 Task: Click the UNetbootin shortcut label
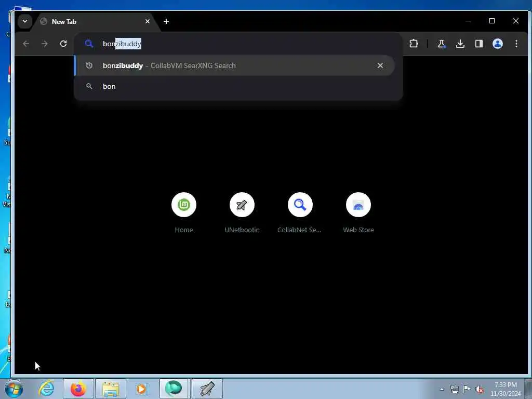(242, 230)
